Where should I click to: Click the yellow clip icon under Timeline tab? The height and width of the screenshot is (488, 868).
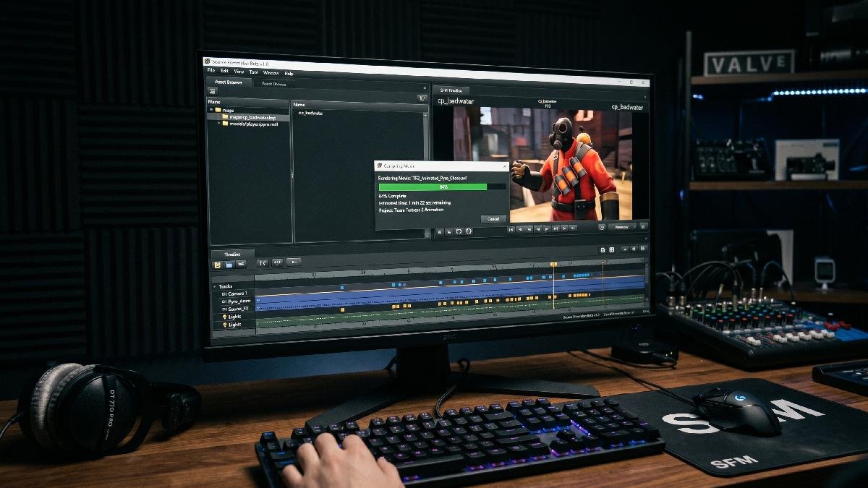[217, 265]
